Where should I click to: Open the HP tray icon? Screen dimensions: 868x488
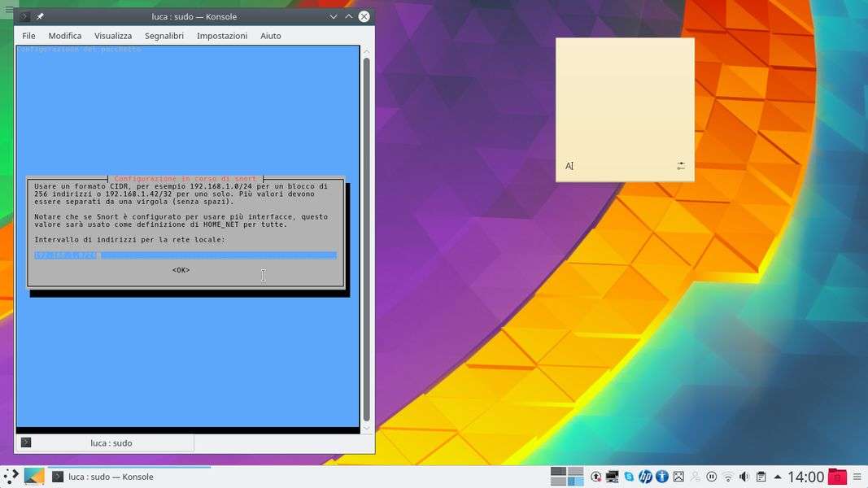645,477
